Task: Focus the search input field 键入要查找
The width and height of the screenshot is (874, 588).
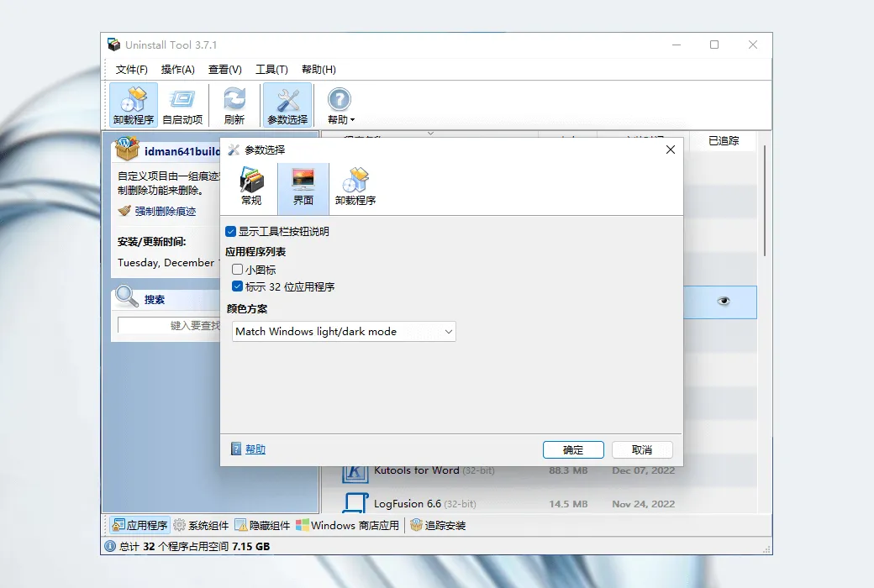Action: pyautogui.click(x=170, y=325)
